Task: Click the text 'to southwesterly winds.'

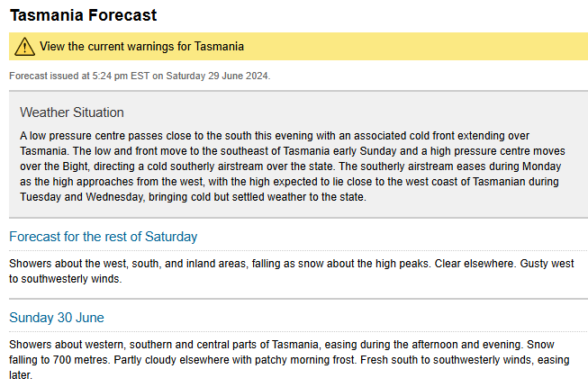Action: pos(66,279)
